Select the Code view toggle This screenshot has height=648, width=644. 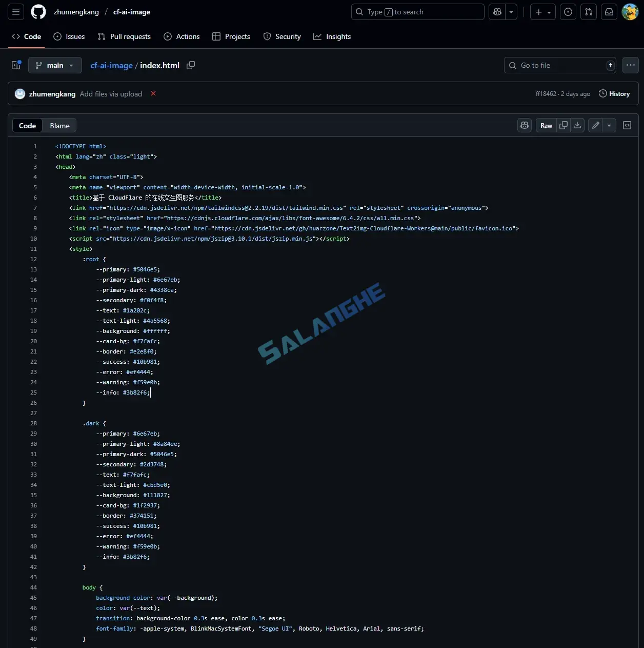point(28,126)
